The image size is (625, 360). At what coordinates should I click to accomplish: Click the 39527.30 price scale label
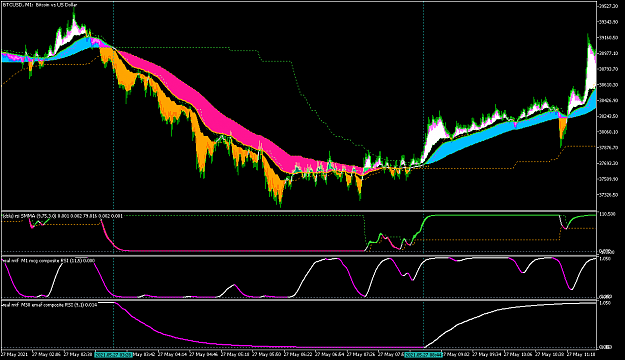[609, 6]
